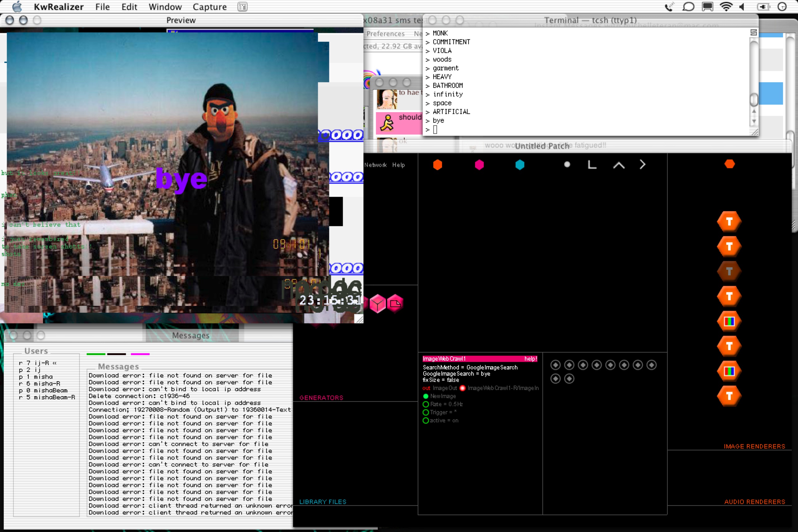Click the L-shaped icon in patch toolbar

coord(592,164)
